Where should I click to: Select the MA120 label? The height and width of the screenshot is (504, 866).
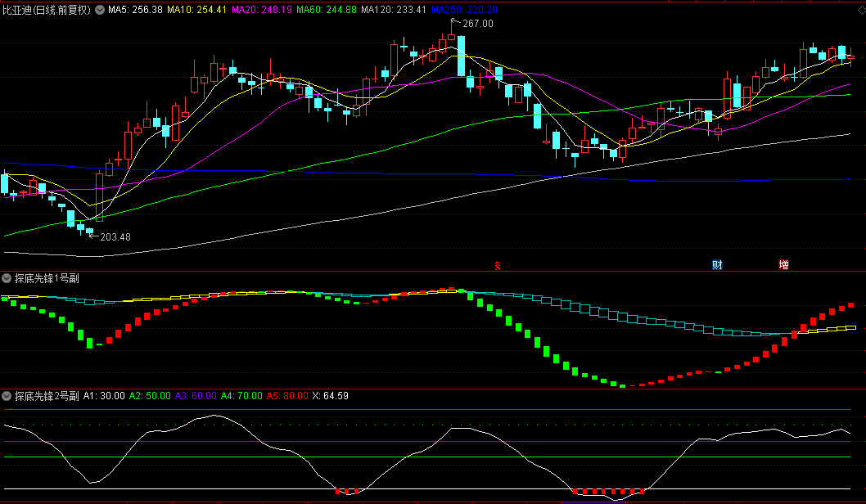click(394, 10)
